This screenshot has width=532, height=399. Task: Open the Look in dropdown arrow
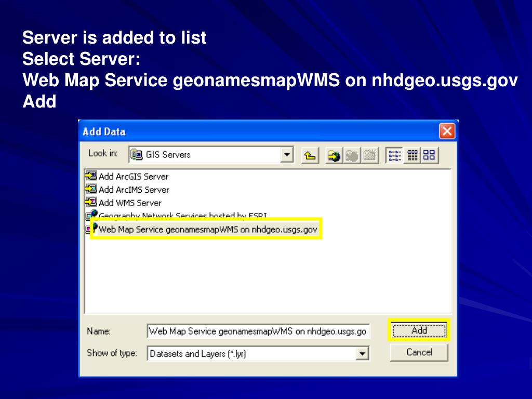(287, 155)
